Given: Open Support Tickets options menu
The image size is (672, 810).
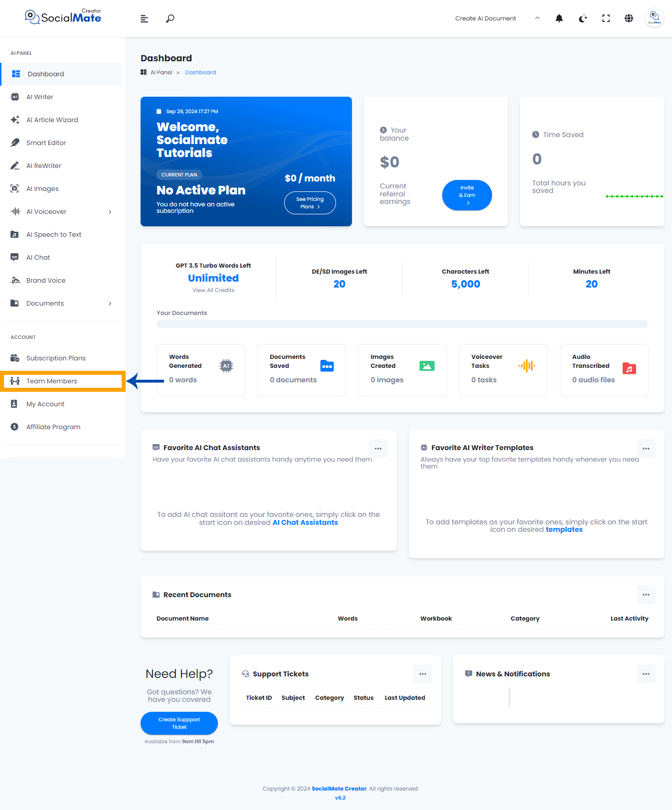Looking at the screenshot, I should pyautogui.click(x=423, y=674).
